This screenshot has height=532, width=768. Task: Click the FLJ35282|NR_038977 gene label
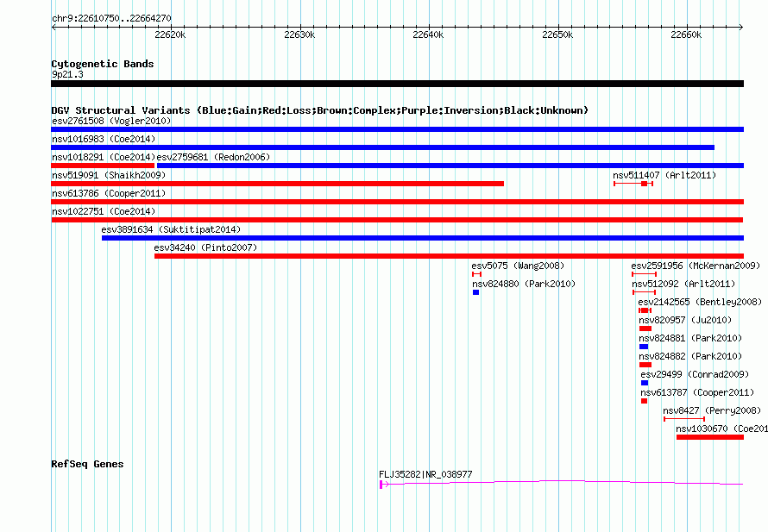[425, 474]
